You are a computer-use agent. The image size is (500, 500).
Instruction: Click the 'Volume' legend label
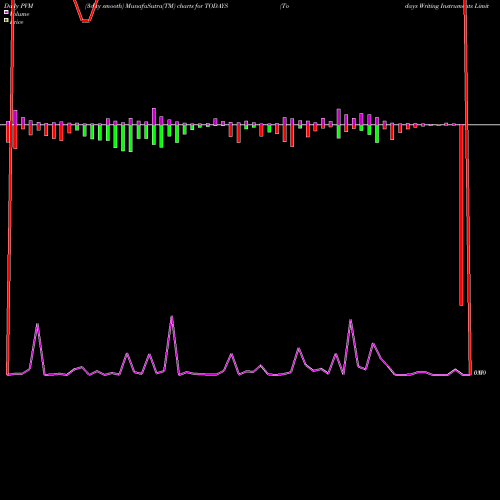19,14
